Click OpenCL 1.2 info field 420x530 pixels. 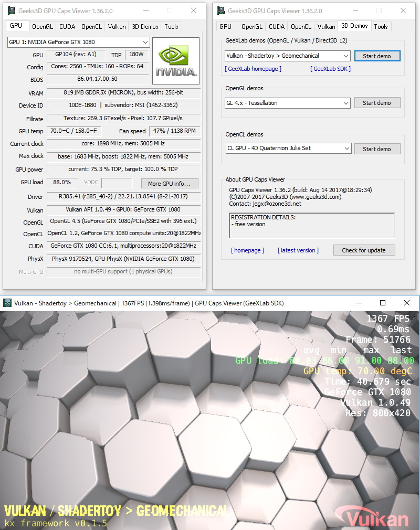(124, 234)
